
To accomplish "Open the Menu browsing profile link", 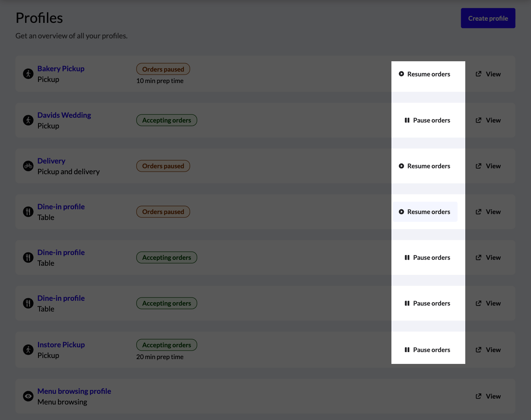I will coord(74,391).
